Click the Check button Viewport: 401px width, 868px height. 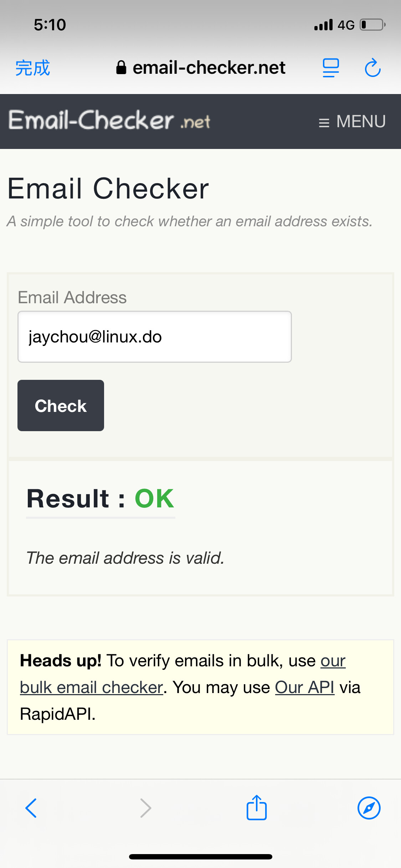61,405
